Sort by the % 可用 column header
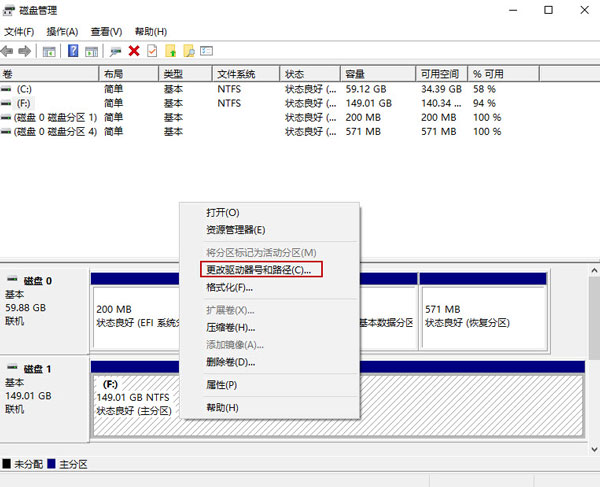This screenshot has width=600, height=487. 504,74
